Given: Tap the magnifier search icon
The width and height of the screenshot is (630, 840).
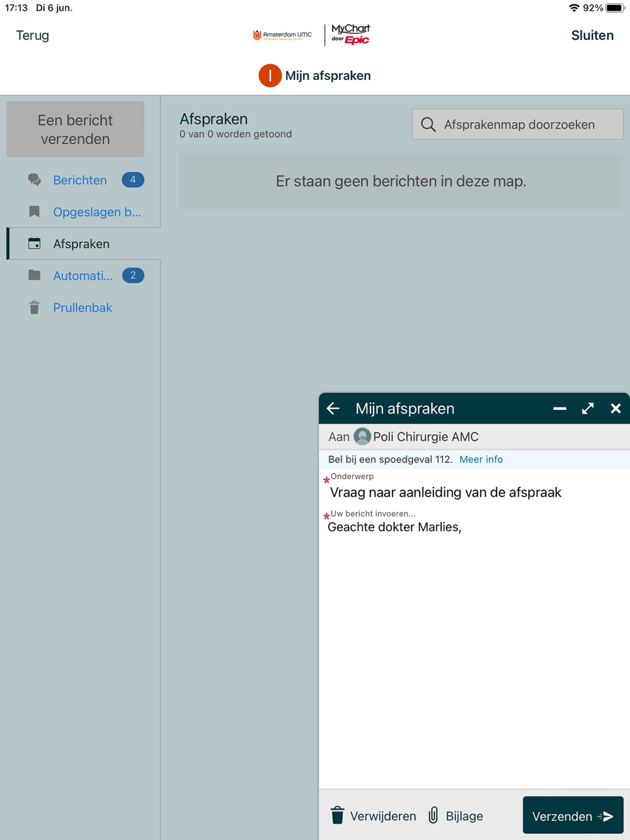Looking at the screenshot, I should click(428, 125).
